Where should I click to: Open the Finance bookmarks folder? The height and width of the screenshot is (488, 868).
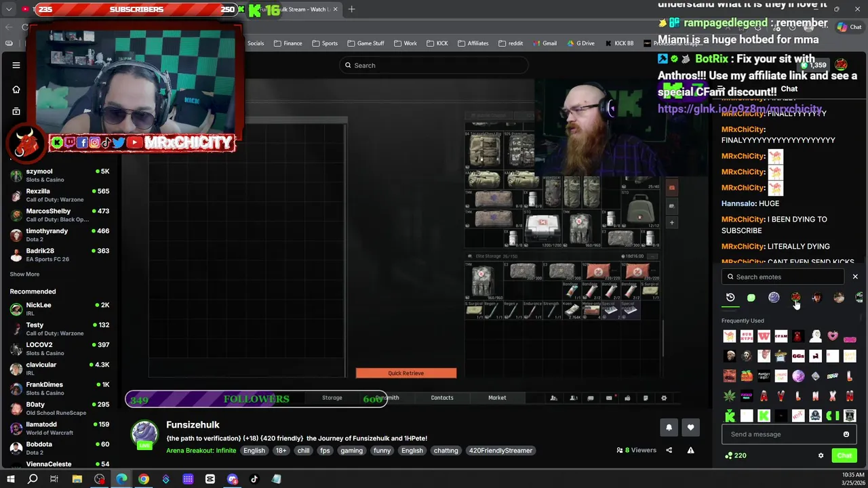(x=288, y=43)
